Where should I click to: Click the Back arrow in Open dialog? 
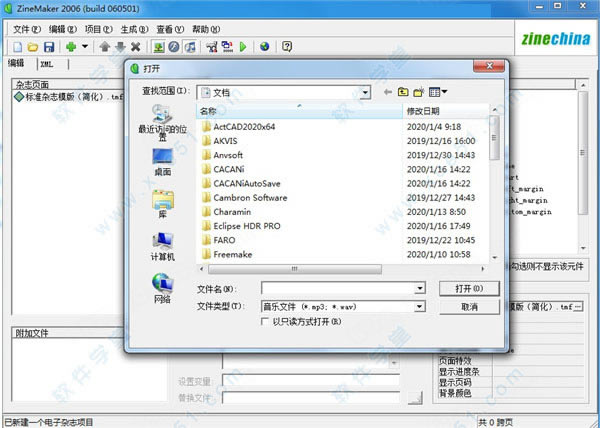(x=388, y=92)
